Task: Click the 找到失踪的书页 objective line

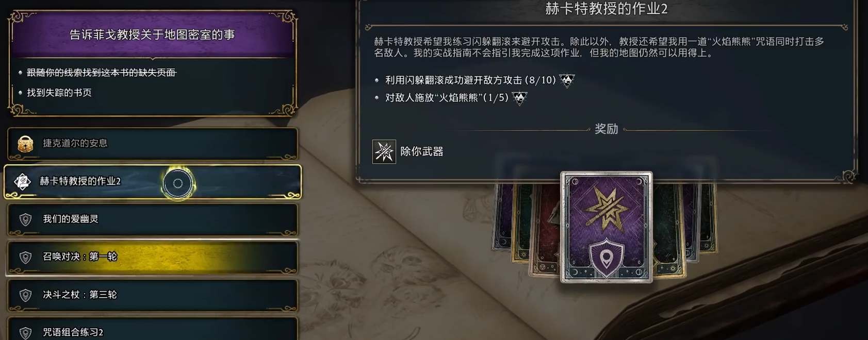Action: [59, 93]
